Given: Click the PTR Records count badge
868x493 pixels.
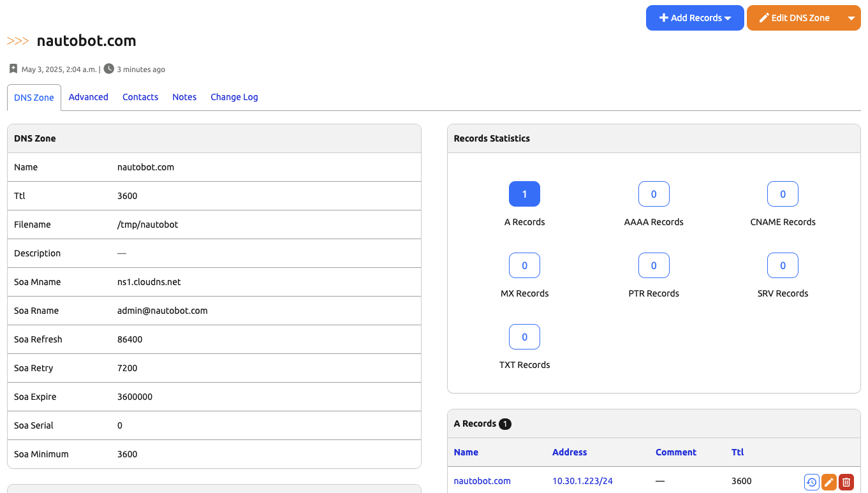Looking at the screenshot, I should coord(653,265).
